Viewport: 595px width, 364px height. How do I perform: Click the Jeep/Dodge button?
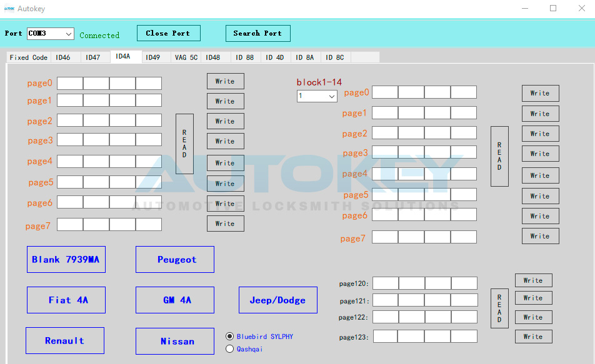pyautogui.click(x=278, y=300)
